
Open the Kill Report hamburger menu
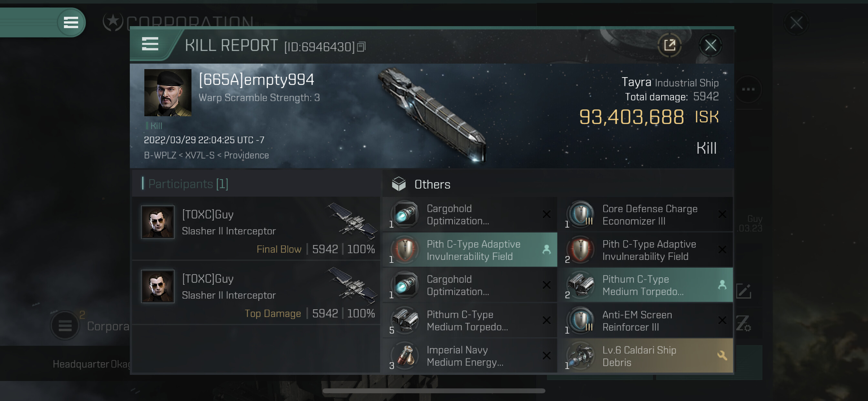150,44
